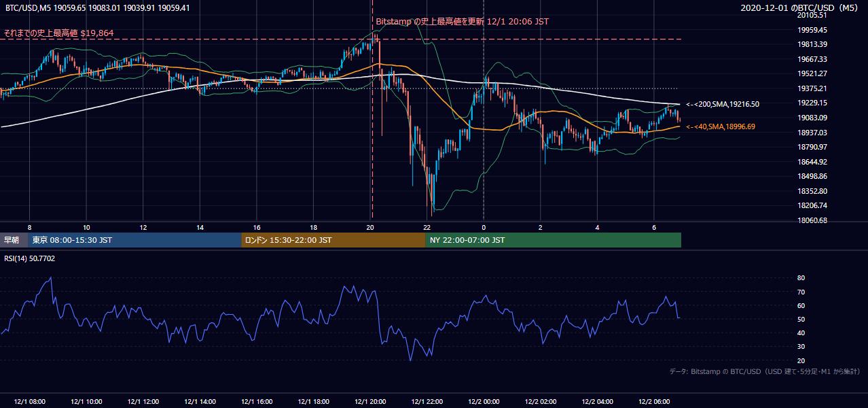Click the RSI scale value 80

click(801, 278)
